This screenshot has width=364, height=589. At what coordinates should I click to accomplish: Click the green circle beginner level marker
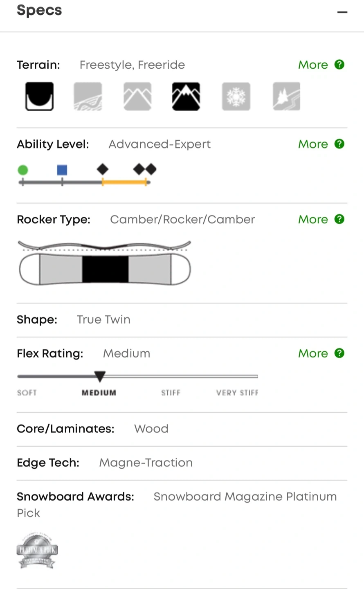pyautogui.click(x=23, y=170)
